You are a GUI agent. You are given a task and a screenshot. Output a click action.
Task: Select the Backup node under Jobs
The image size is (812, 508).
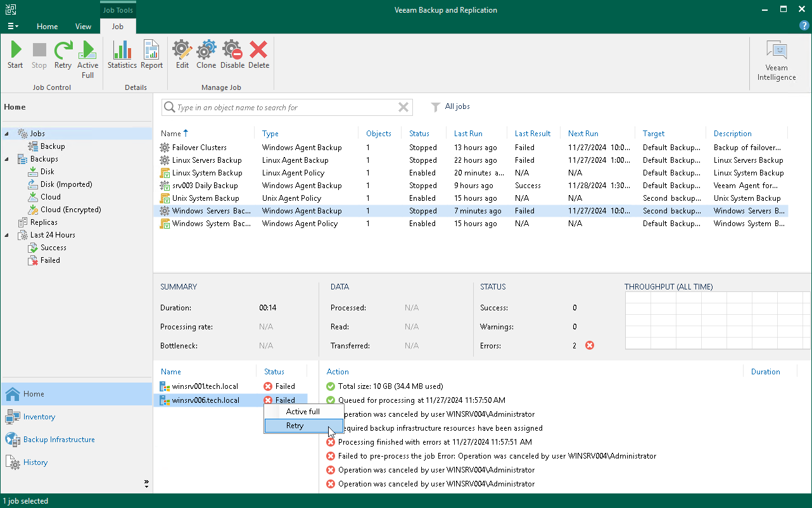coord(53,146)
